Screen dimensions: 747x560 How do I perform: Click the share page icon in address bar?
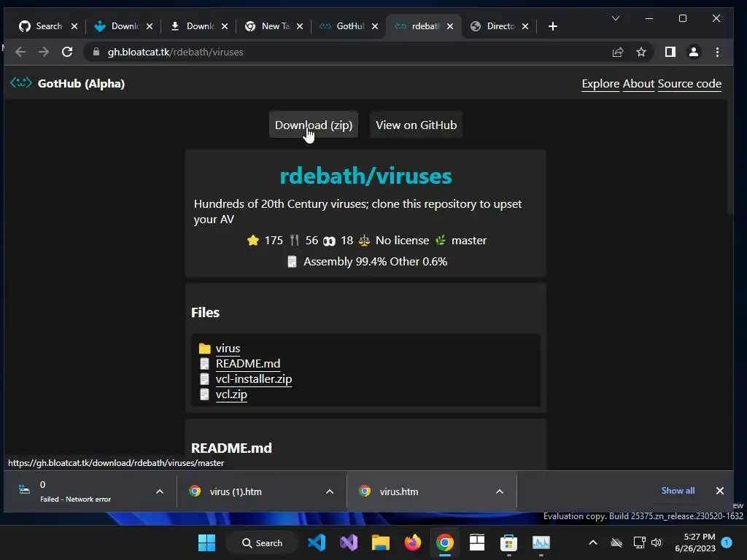[618, 52]
